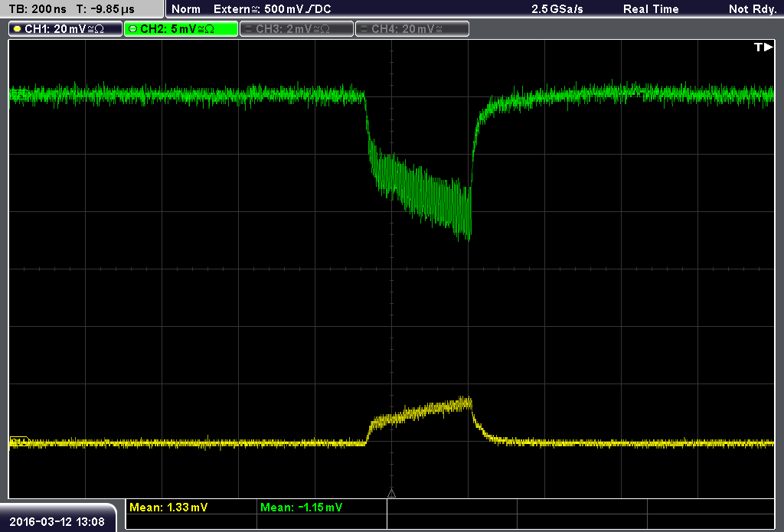The image size is (784, 532).
Task: Select the CH2 5 mV channel tab
Action: [181, 29]
